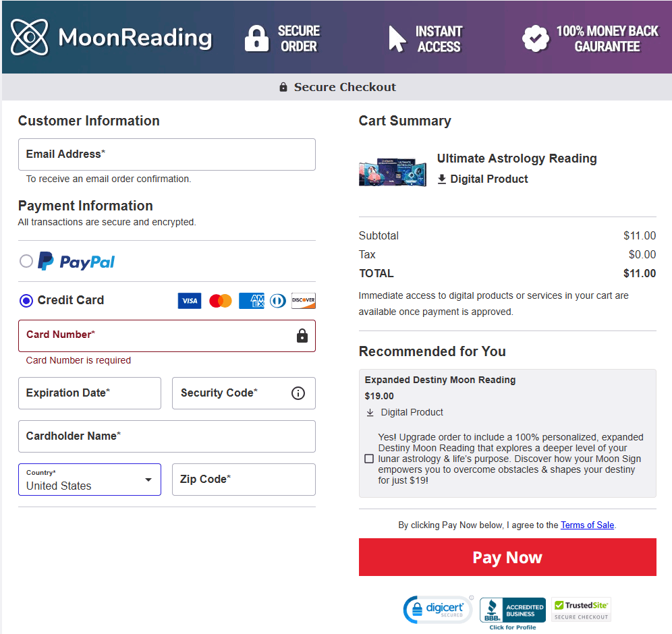Open the BBB Accredited Business profile badge
The width and height of the screenshot is (672, 634).
point(512,611)
